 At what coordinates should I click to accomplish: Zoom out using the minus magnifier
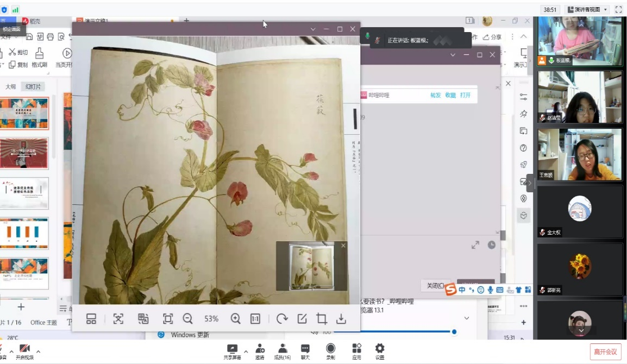(188, 319)
